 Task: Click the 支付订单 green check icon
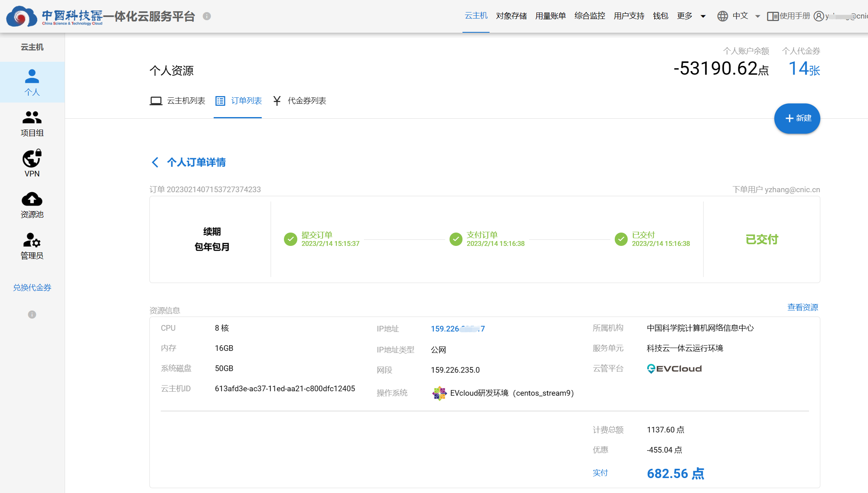coord(456,239)
